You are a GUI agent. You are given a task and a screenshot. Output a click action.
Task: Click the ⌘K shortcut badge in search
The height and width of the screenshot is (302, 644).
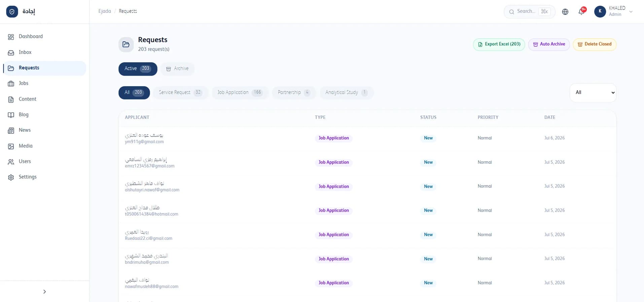(x=544, y=11)
